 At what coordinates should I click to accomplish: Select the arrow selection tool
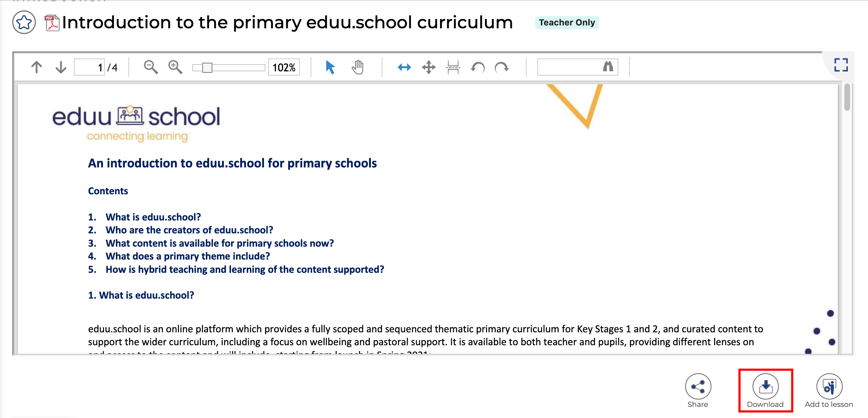(x=330, y=67)
